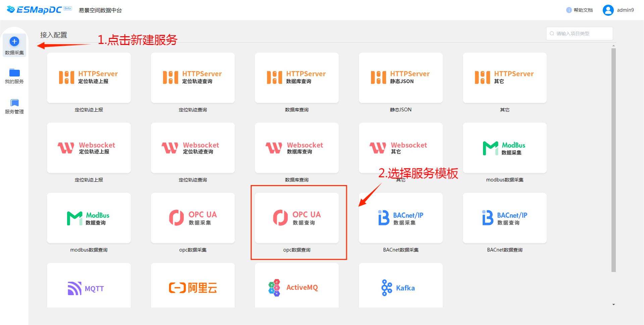Click the HTTPServer 定位轨迹上报 orange icon
This screenshot has width=644, height=325.
click(x=66, y=77)
